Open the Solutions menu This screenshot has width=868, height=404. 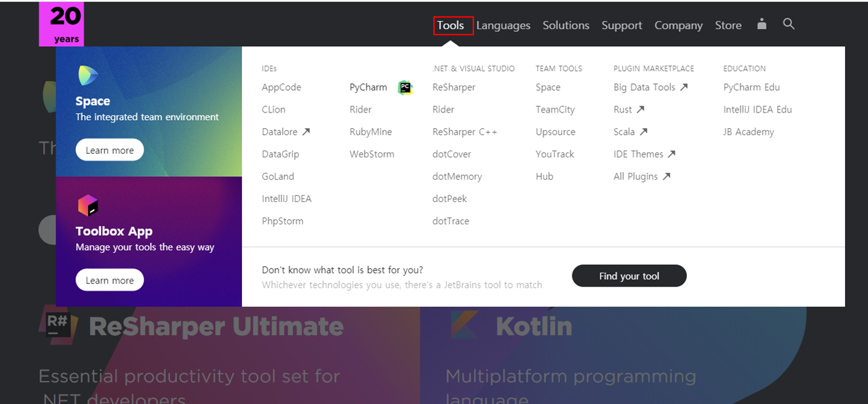pos(566,26)
